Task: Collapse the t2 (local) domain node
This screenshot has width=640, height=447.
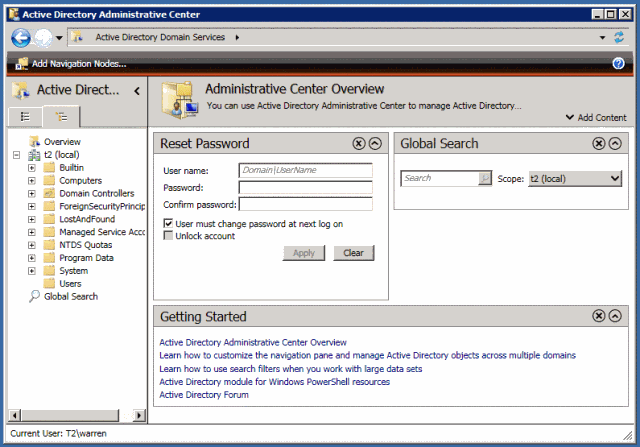Action: pos(16,155)
